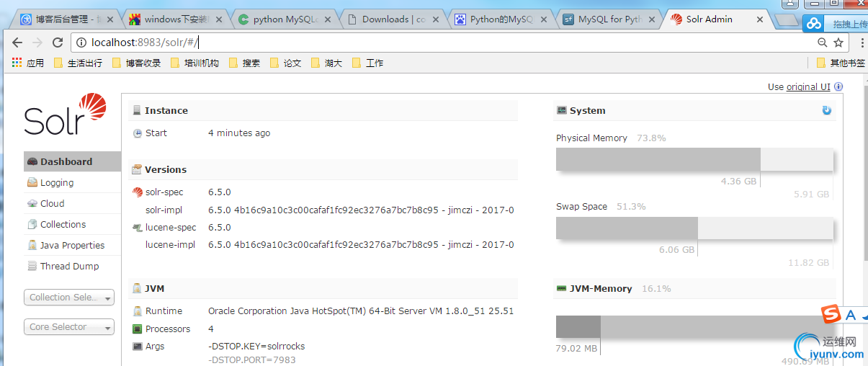Click the Cloud sidebar icon
Screen dimensions: 868x366
32,203
